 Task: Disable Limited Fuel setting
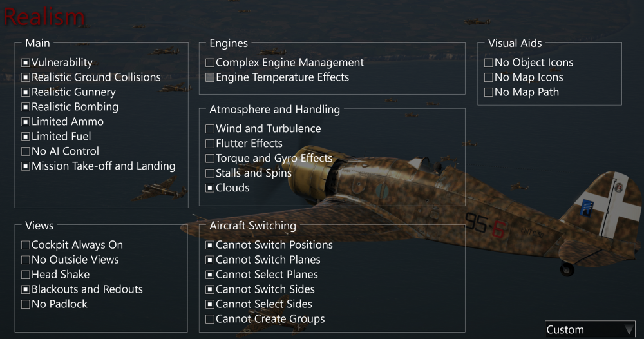[x=26, y=137]
